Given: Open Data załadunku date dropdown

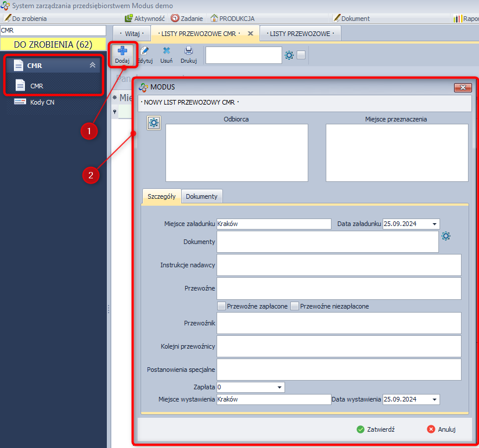Looking at the screenshot, I should (x=434, y=224).
